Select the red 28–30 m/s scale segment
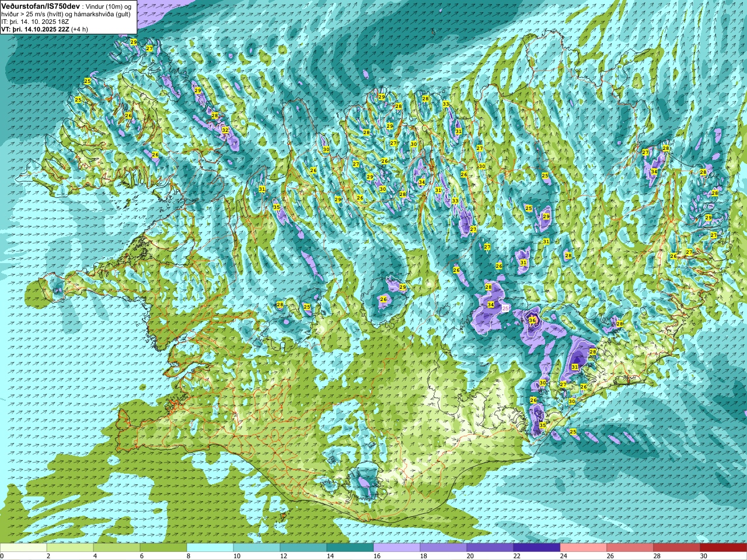 point(677,548)
